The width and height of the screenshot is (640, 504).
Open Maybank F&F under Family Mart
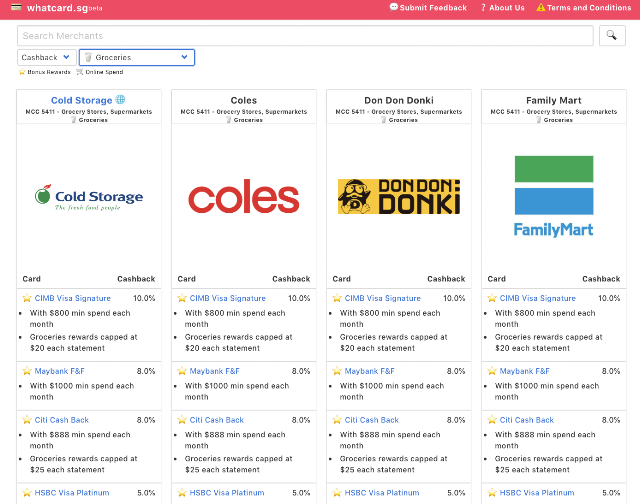pos(524,371)
